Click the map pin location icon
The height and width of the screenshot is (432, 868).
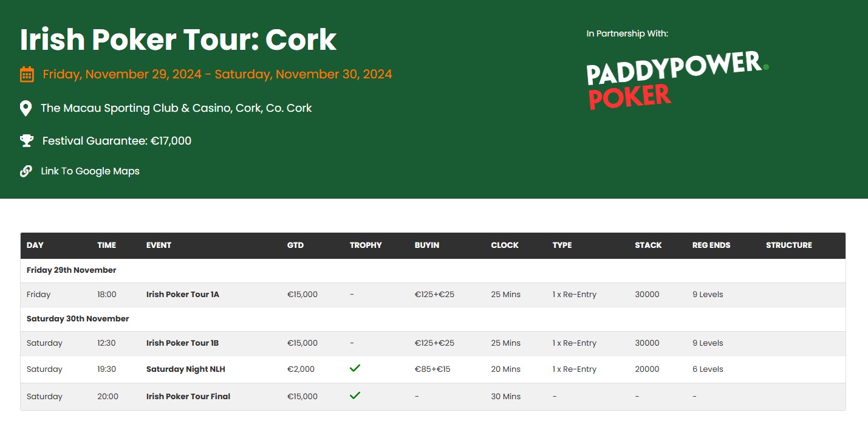click(26, 109)
